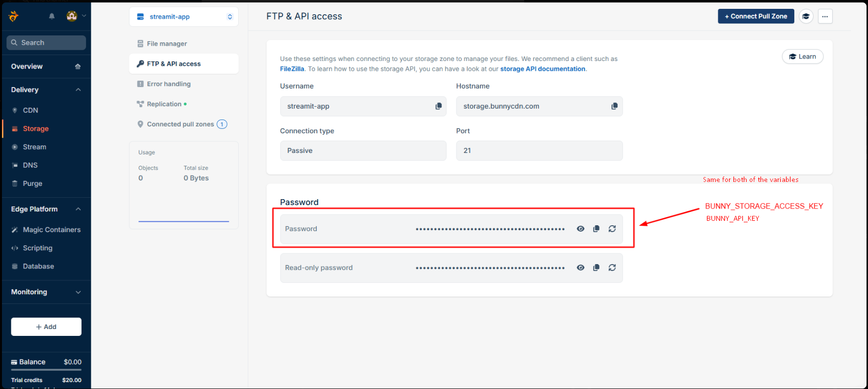This screenshot has width=868, height=389.
Task: Open the three-dot more options menu
Action: (x=825, y=16)
